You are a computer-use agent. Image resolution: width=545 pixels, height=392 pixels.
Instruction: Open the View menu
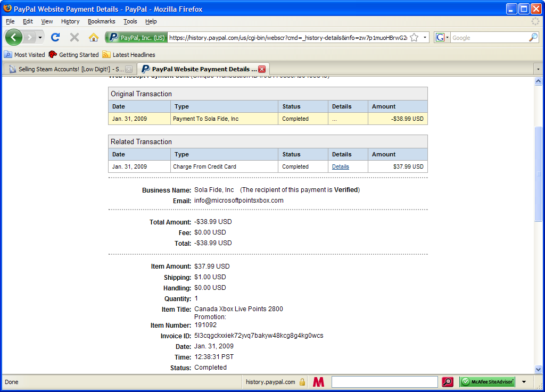pos(47,21)
